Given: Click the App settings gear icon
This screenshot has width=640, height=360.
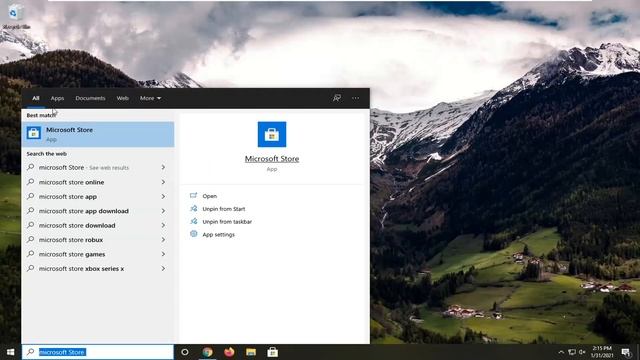Looking at the screenshot, I should (193, 234).
